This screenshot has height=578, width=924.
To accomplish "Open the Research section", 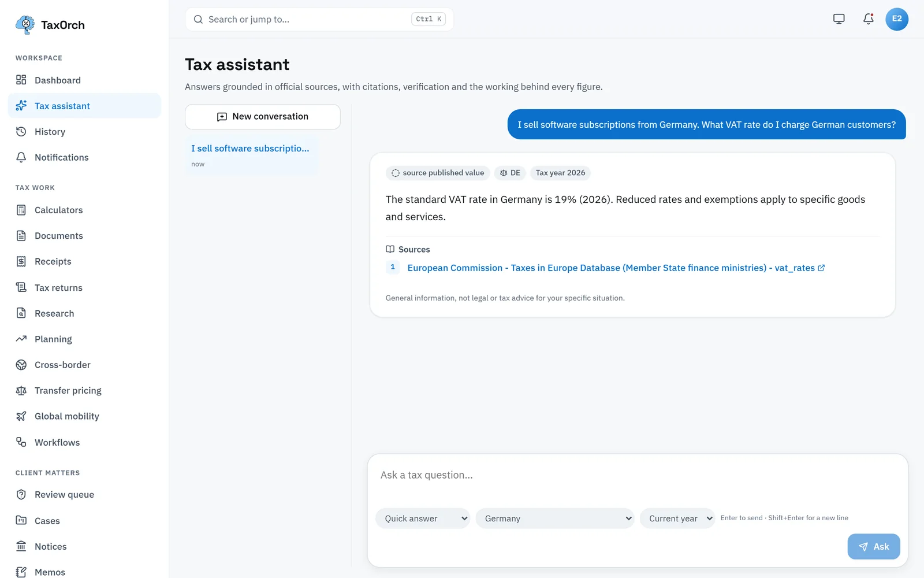I will (x=84, y=313).
